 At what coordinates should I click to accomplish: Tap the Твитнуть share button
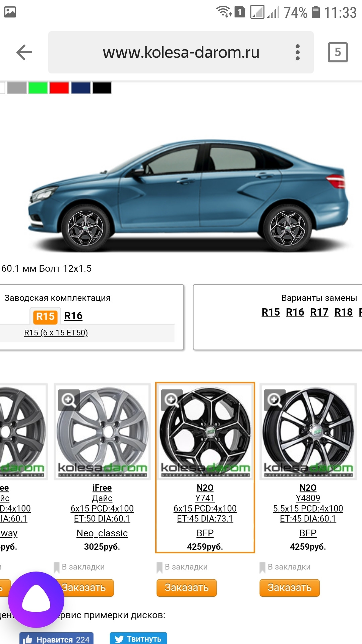(138, 638)
